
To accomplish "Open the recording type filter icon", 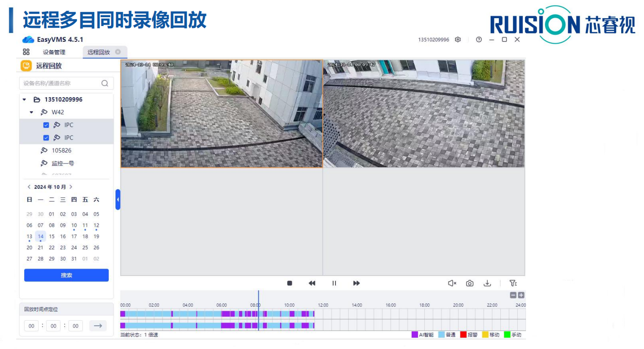I will pyautogui.click(x=513, y=283).
